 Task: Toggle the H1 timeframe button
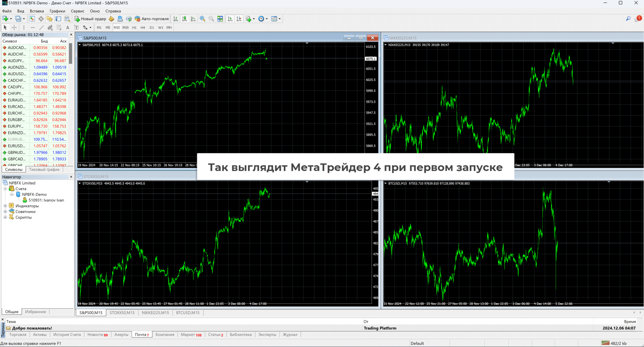[x=134, y=28]
